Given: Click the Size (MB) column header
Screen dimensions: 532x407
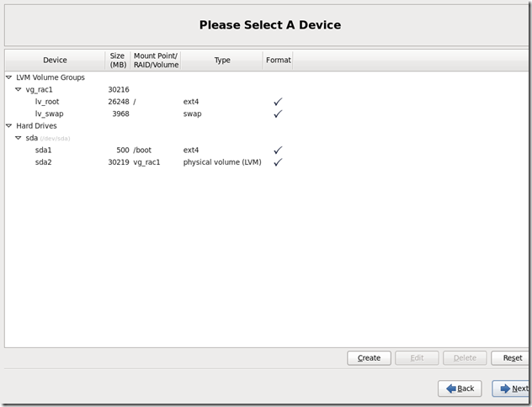Looking at the screenshot, I should pyautogui.click(x=118, y=61).
